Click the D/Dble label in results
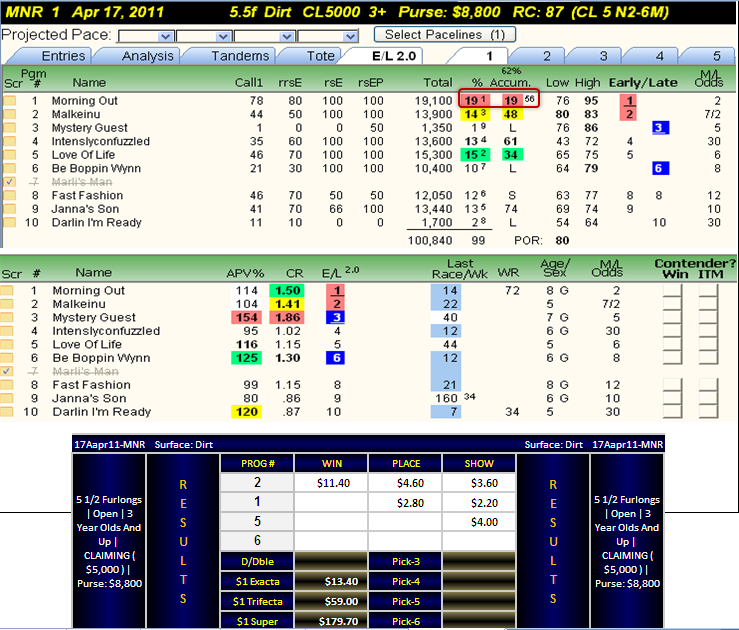Viewport: 739px width, 630px height. (x=257, y=562)
